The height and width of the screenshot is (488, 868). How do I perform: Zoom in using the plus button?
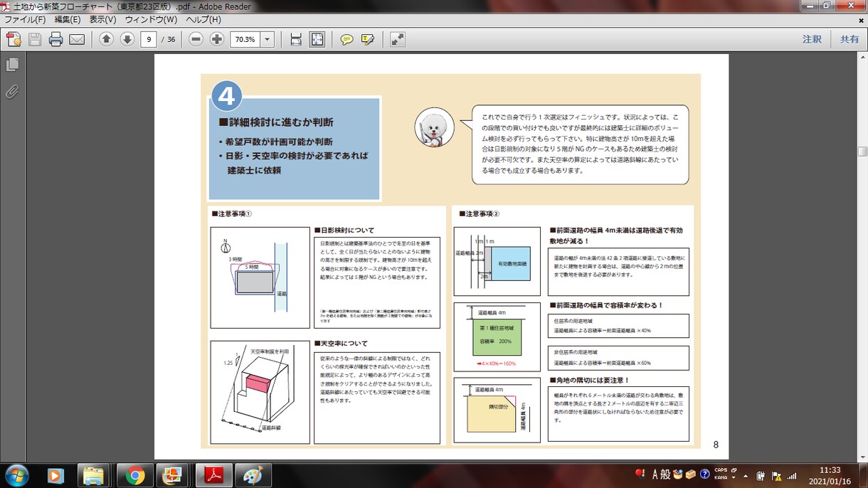pos(217,39)
